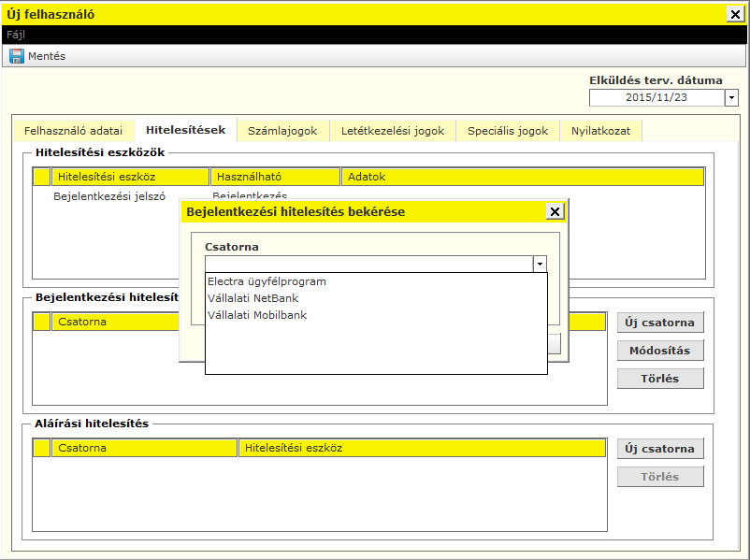The height and width of the screenshot is (560, 750).
Task: Open the Számlajogok tab
Action: [x=282, y=131]
